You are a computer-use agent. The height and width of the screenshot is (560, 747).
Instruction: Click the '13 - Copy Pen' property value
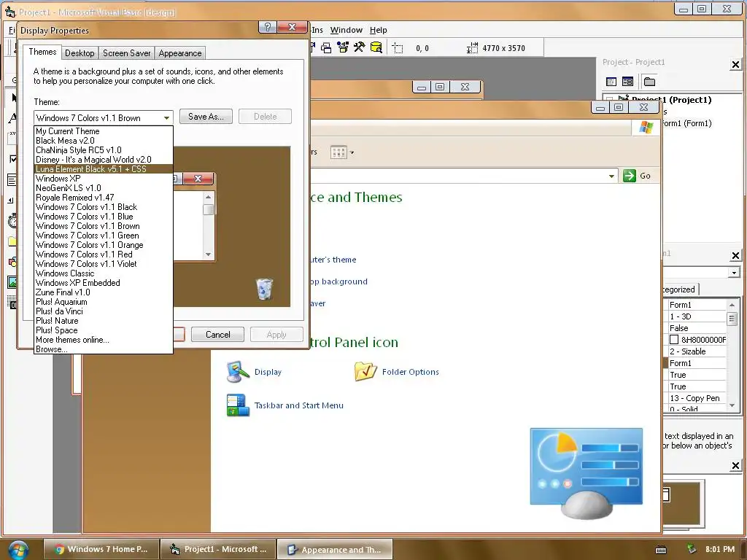[697, 398]
